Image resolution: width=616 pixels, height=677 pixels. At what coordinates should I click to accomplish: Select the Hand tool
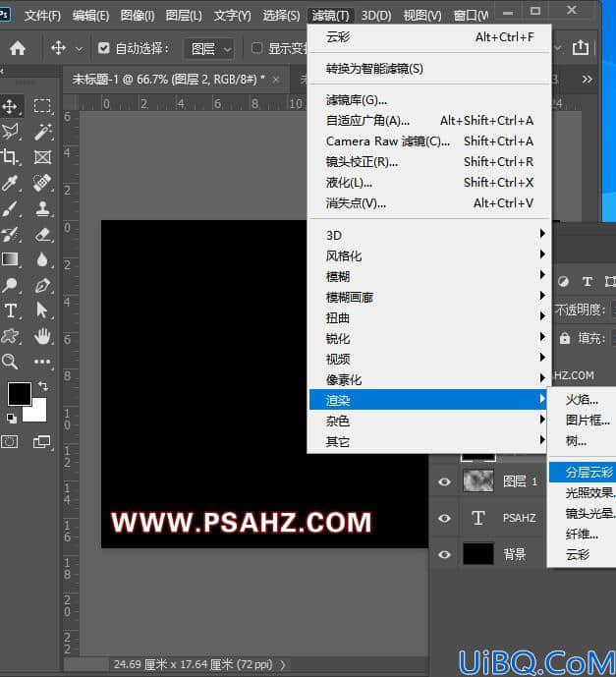42,336
